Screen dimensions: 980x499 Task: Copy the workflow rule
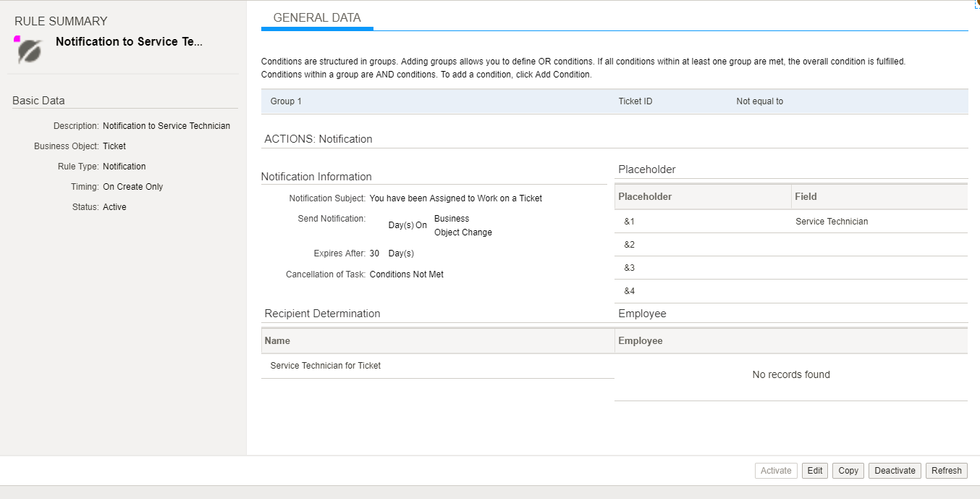point(848,471)
